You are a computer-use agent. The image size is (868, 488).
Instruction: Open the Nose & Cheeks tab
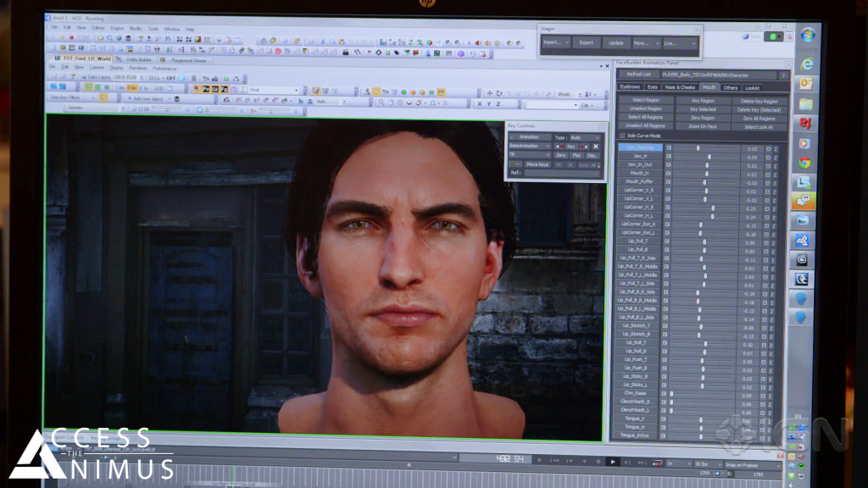(x=679, y=87)
